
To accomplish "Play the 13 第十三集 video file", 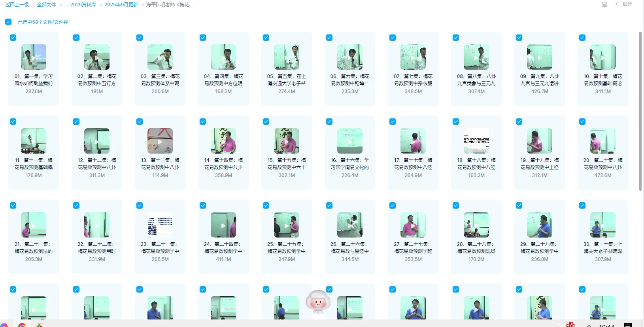I will point(160,141).
